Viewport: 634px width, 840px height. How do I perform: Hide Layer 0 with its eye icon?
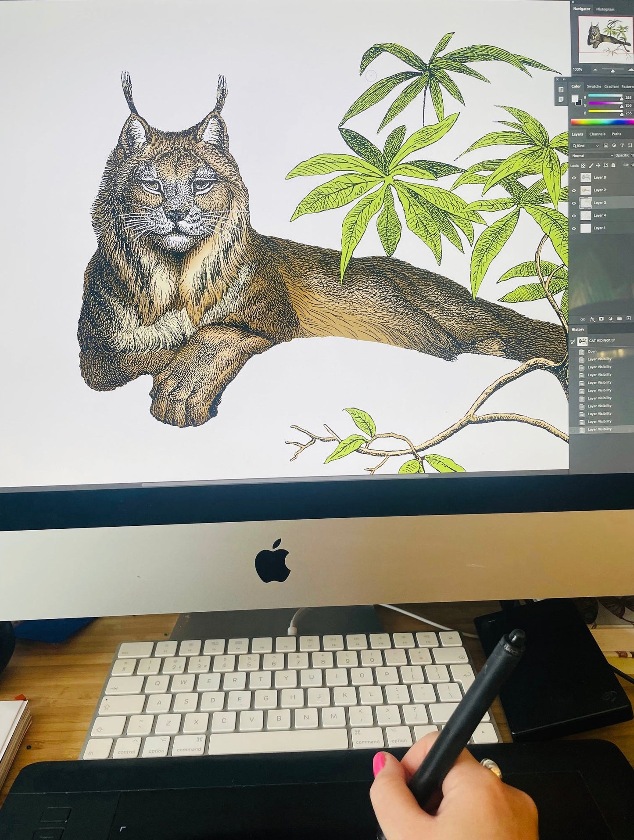pyautogui.click(x=574, y=178)
